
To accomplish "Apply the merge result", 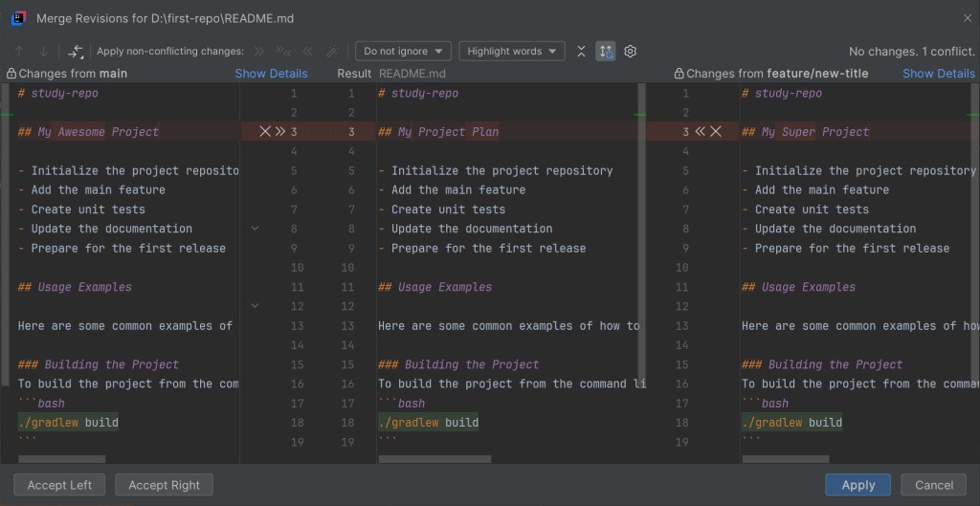I will point(858,485).
